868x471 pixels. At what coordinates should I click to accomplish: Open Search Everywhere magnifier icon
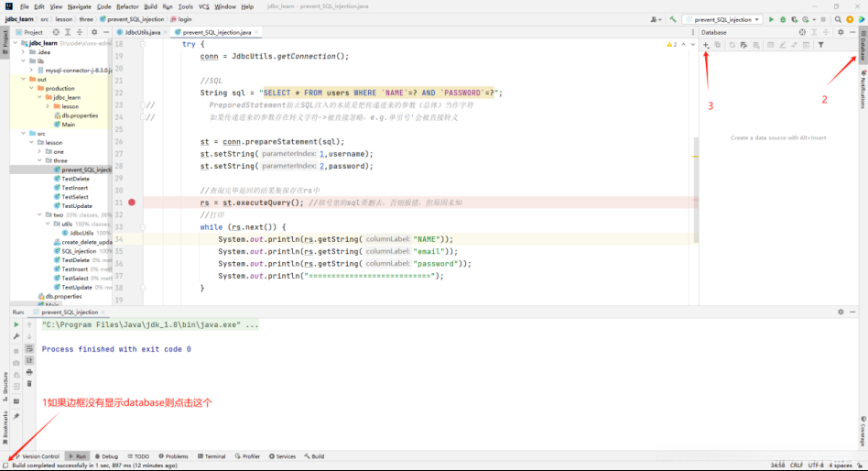coord(838,19)
